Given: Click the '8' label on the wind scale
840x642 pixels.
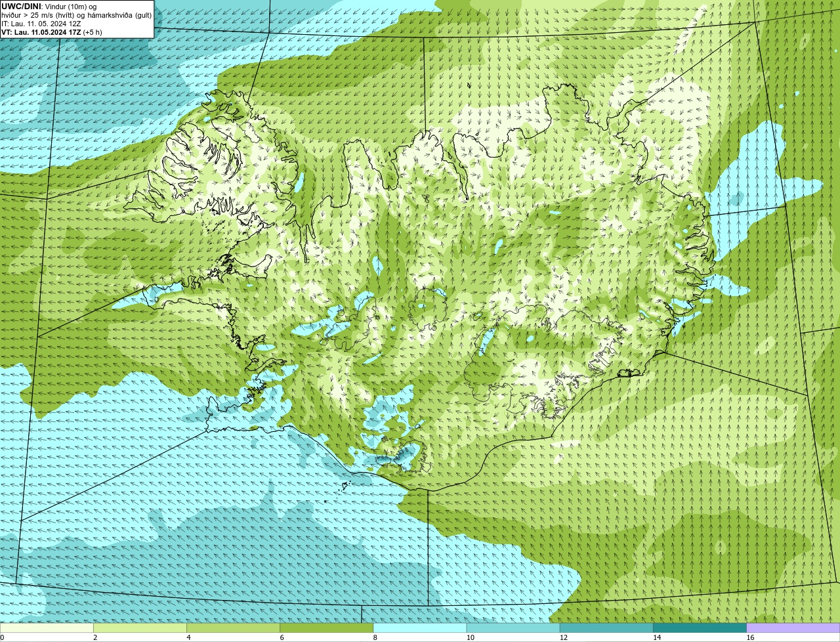Looking at the screenshot, I should pos(375,637).
